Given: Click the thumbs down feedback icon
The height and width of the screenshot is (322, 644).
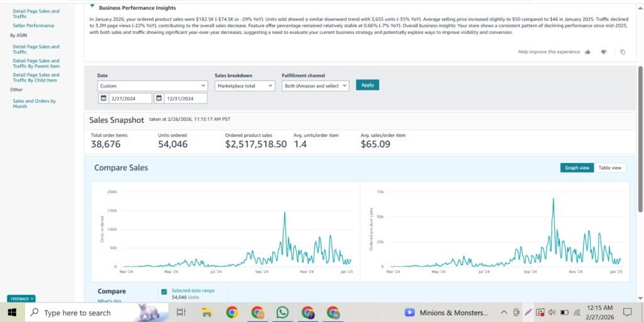Looking at the screenshot, I should [604, 52].
